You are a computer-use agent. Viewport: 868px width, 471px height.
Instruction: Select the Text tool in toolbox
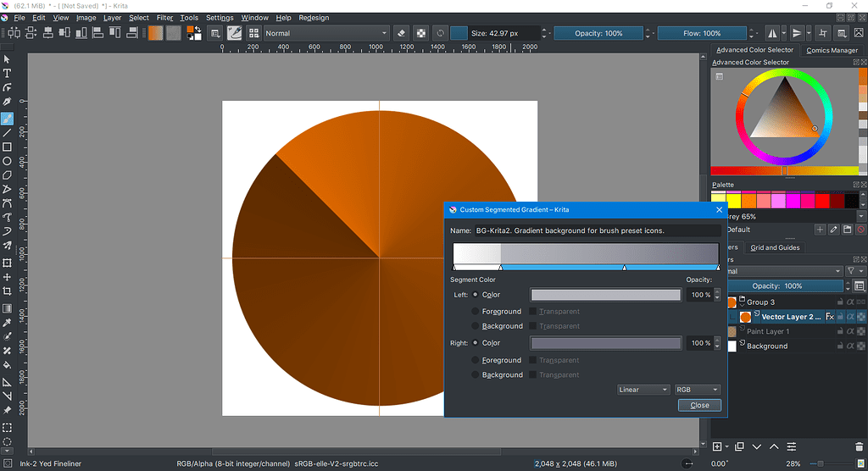[x=7, y=74]
